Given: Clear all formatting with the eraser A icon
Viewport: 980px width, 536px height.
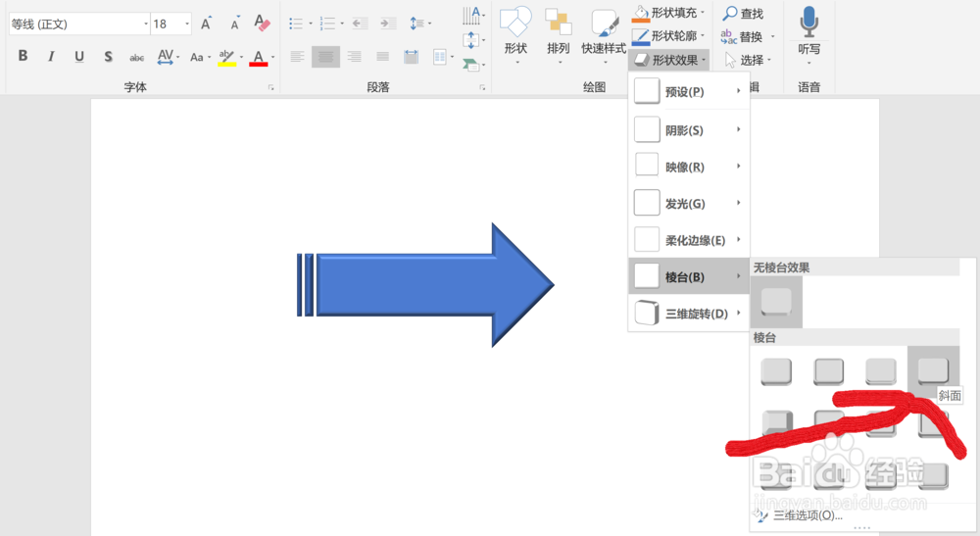Looking at the screenshot, I should pos(262,24).
